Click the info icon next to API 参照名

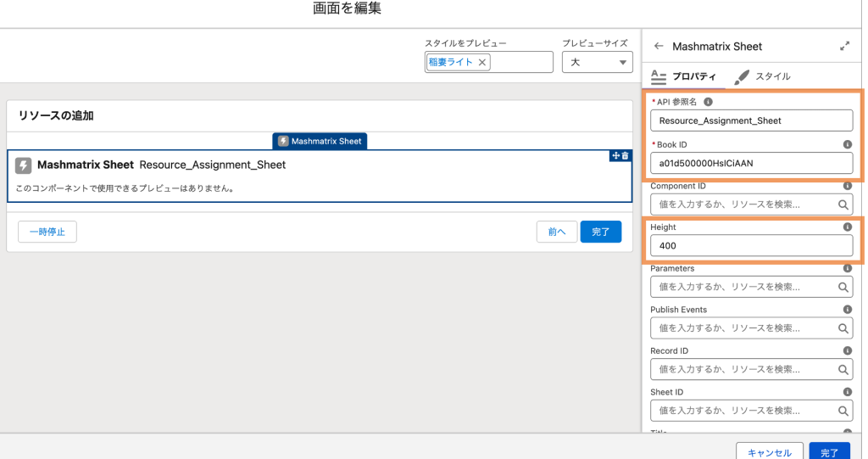(709, 102)
